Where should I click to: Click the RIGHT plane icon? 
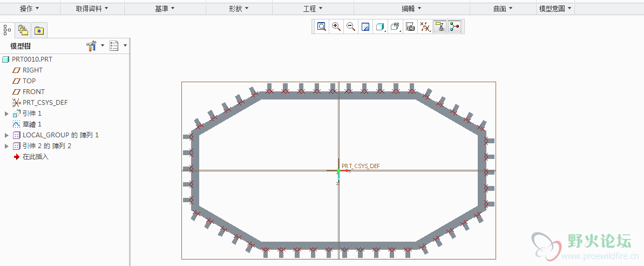coord(16,70)
